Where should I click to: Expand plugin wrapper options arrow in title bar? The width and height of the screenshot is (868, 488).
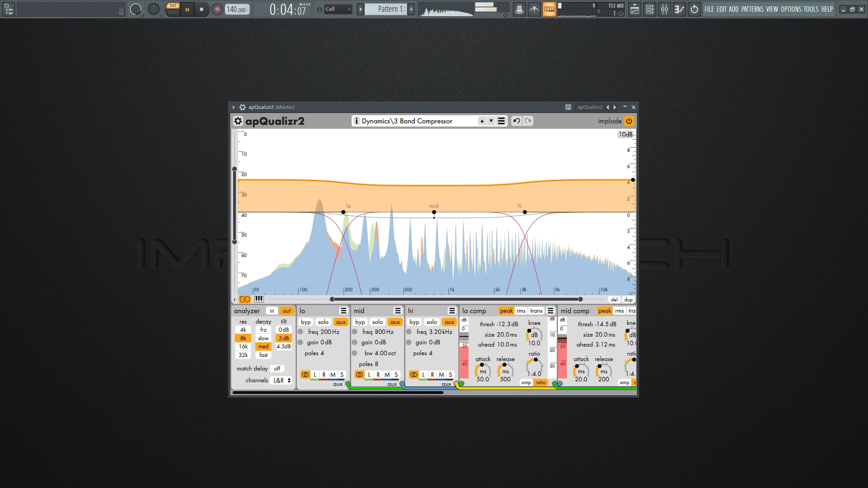(x=234, y=107)
